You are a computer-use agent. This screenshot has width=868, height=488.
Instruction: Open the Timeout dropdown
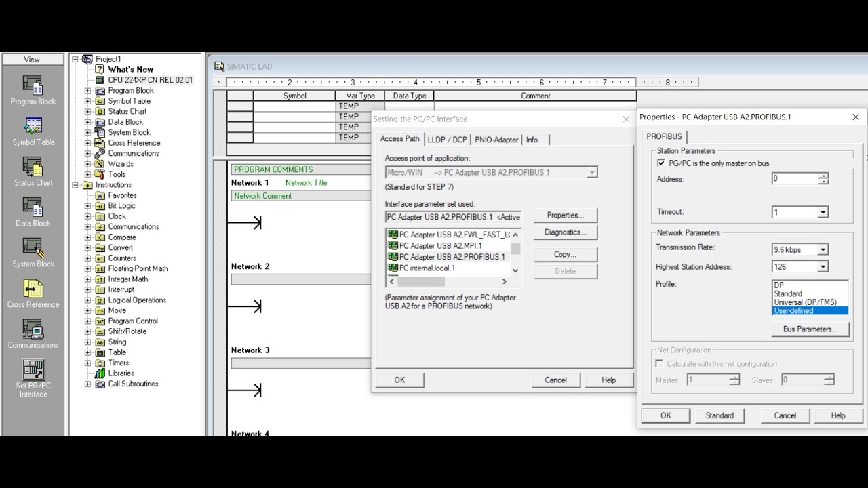pos(823,213)
